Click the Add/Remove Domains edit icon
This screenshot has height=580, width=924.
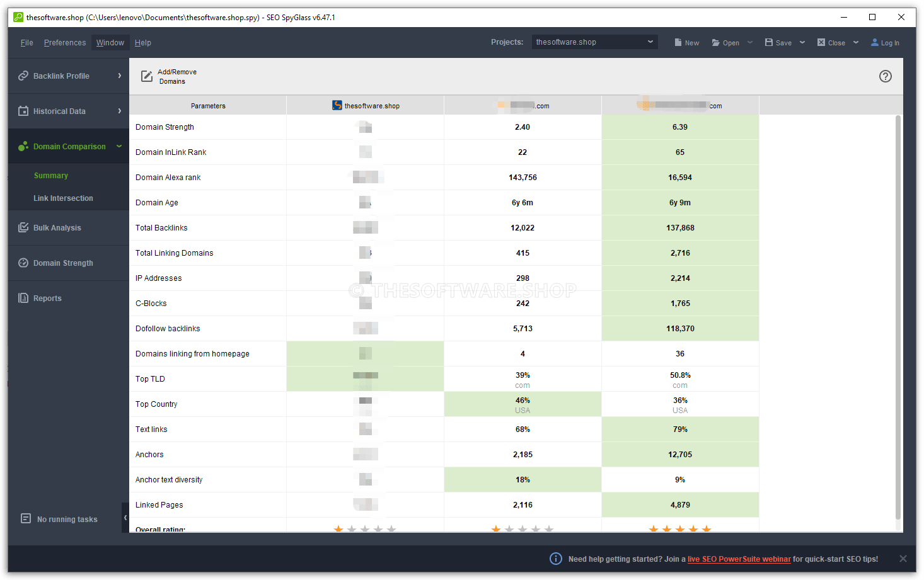(147, 76)
